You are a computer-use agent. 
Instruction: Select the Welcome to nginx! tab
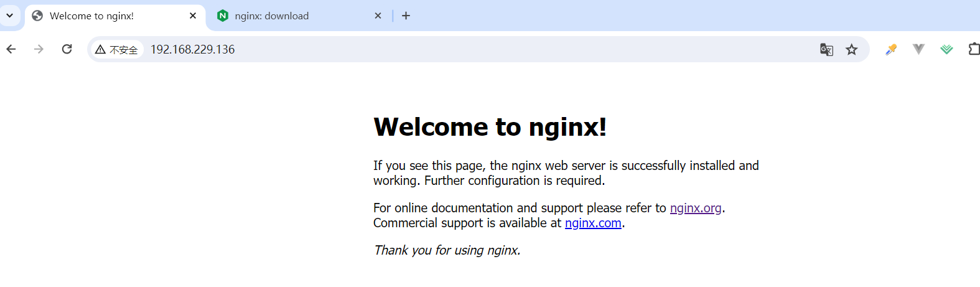point(106,16)
